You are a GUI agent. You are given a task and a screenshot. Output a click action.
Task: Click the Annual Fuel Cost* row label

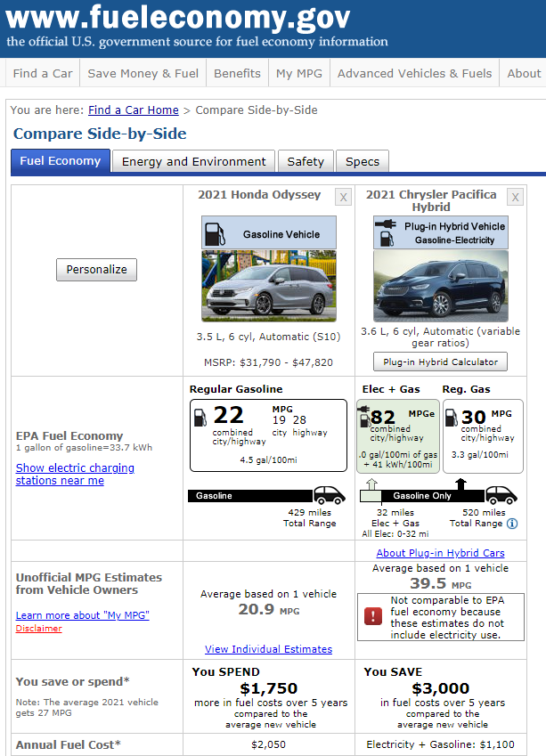tap(68, 745)
